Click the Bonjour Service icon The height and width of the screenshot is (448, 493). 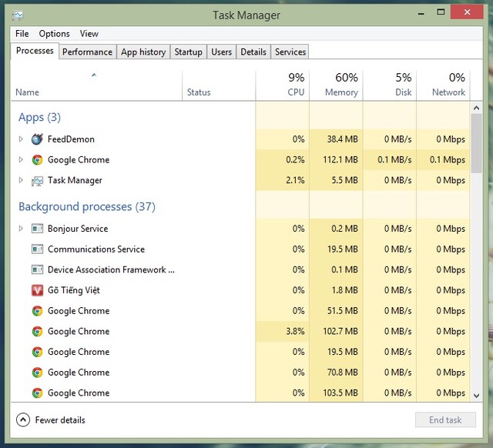pyautogui.click(x=37, y=229)
